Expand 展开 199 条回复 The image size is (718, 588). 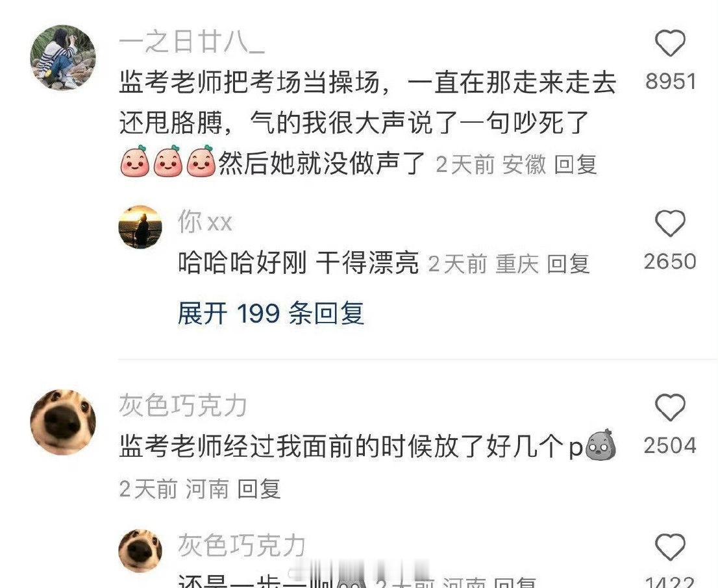pyautogui.click(x=271, y=313)
